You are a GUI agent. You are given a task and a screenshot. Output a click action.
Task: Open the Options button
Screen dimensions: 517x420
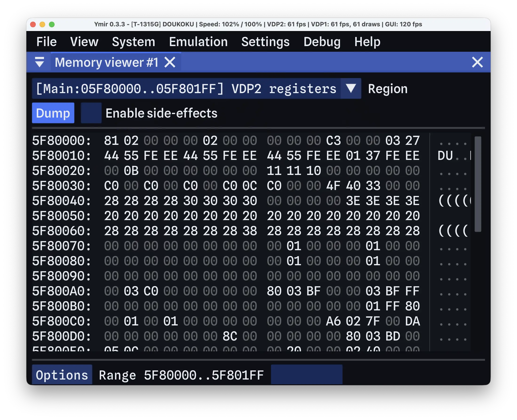pos(62,375)
